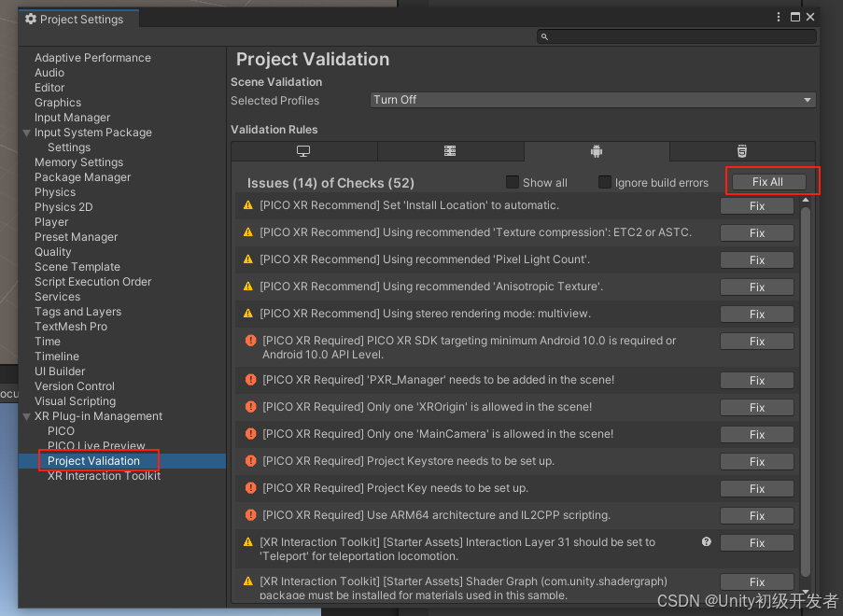This screenshot has height=616, width=843.
Task: Click warning icon beside 'Pixel Light Count' rule
Action: click(x=247, y=259)
